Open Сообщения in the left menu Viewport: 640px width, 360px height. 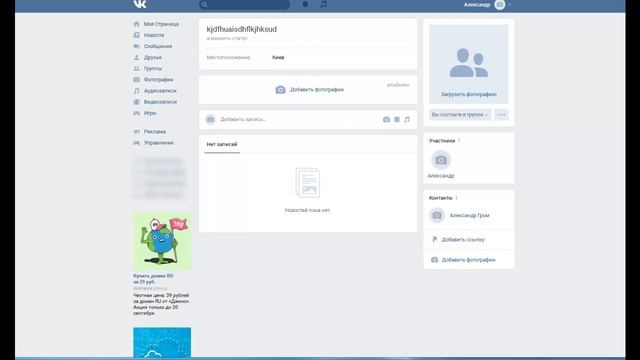(158, 46)
